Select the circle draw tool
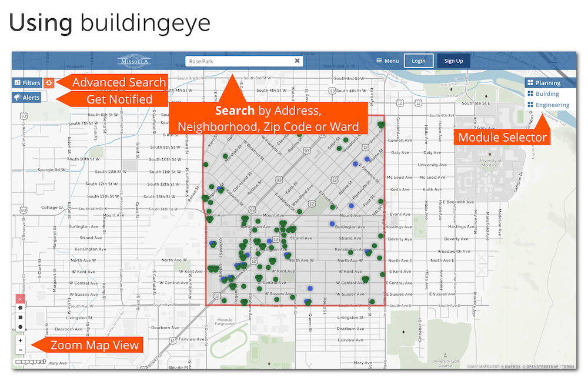The height and width of the screenshot is (391, 588). tap(20, 327)
